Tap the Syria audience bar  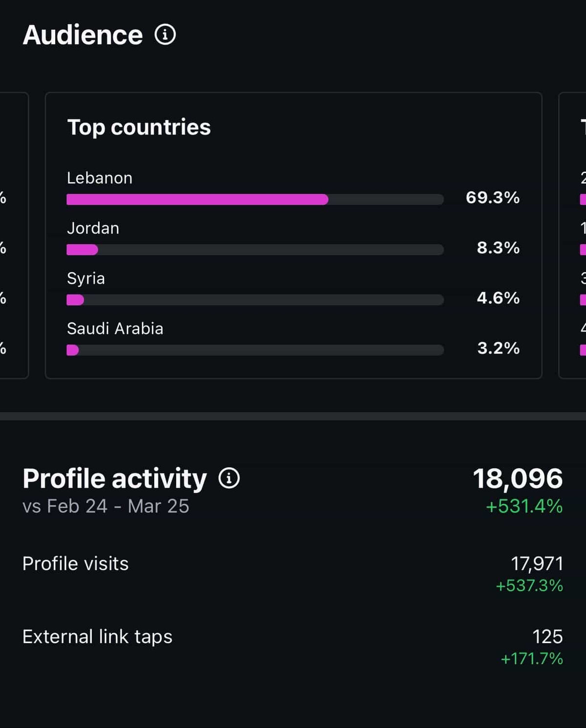tap(255, 300)
